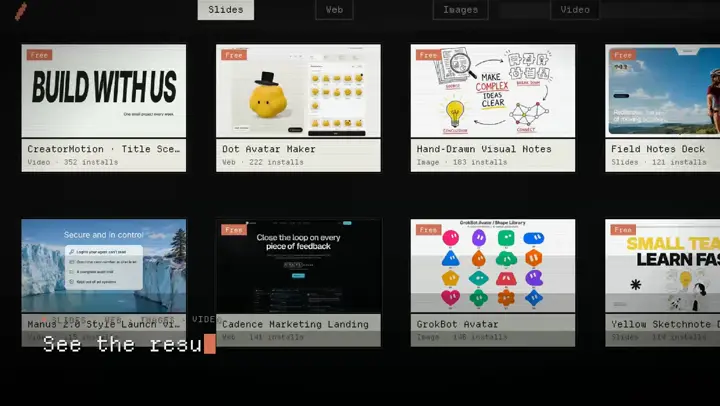
Task: Click the Dot Avatar Maker title
Action: click(x=269, y=149)
